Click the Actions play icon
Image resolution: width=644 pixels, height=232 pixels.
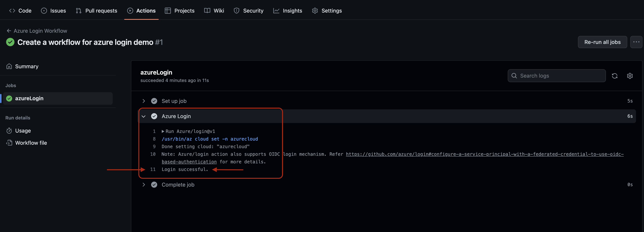[130, 10]
